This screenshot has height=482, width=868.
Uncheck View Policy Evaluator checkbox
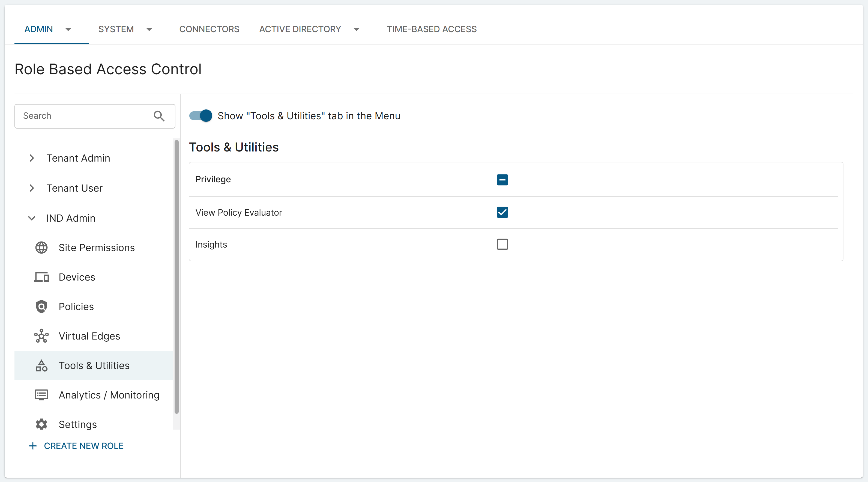point(502,212)
